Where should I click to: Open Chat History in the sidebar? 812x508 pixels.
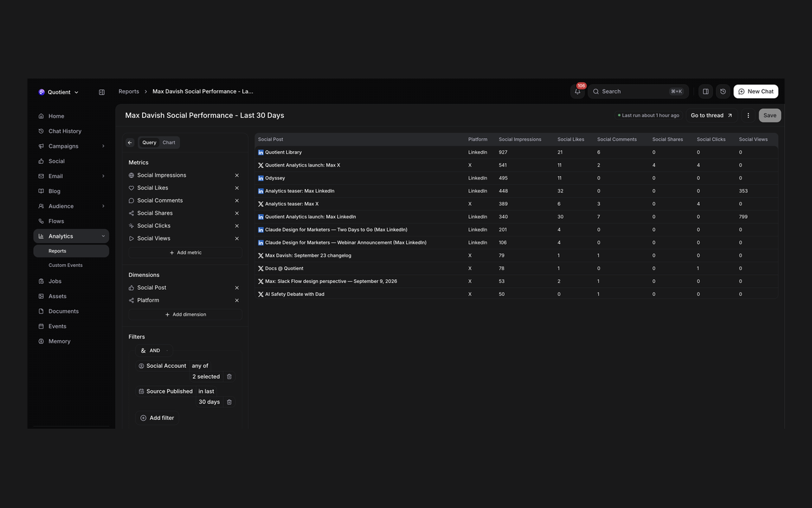(71, 131)
